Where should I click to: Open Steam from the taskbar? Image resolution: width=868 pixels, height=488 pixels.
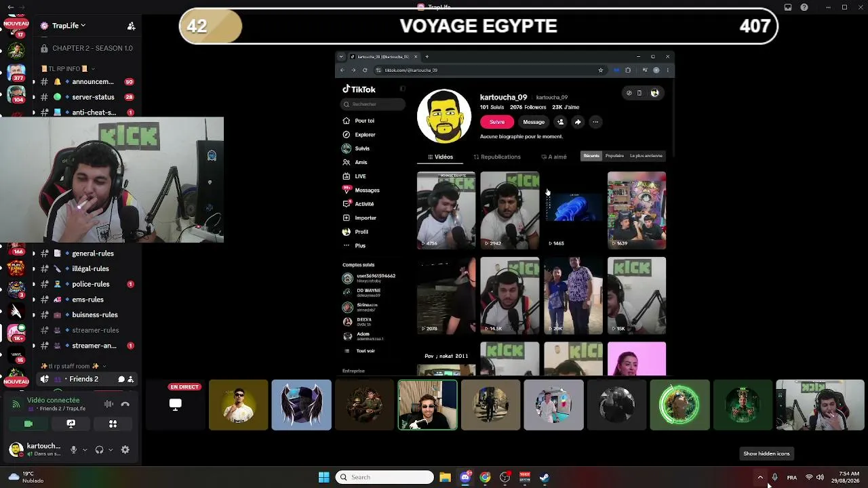[x=545, y=477]
